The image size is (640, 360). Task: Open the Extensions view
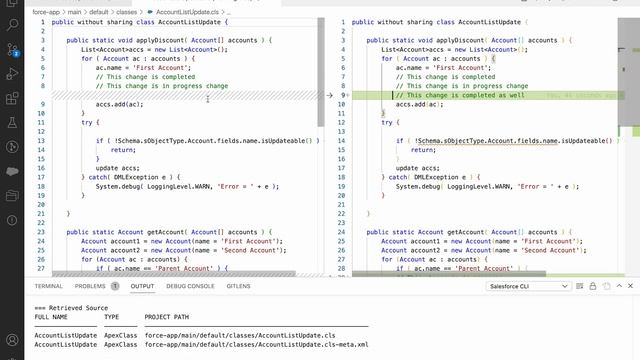pos(12,98)
